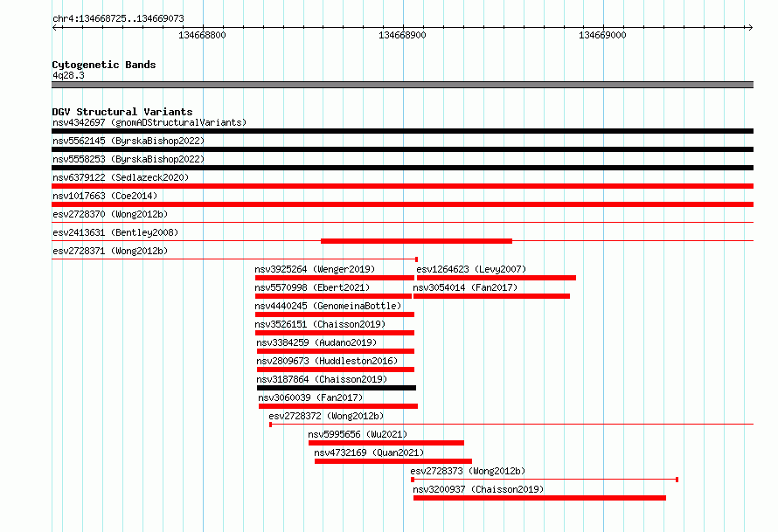Image resolution: width=778 pixels, height=532 pixels.
Task: Click the black bar under nsv4342697
Action: pos(402,131)
